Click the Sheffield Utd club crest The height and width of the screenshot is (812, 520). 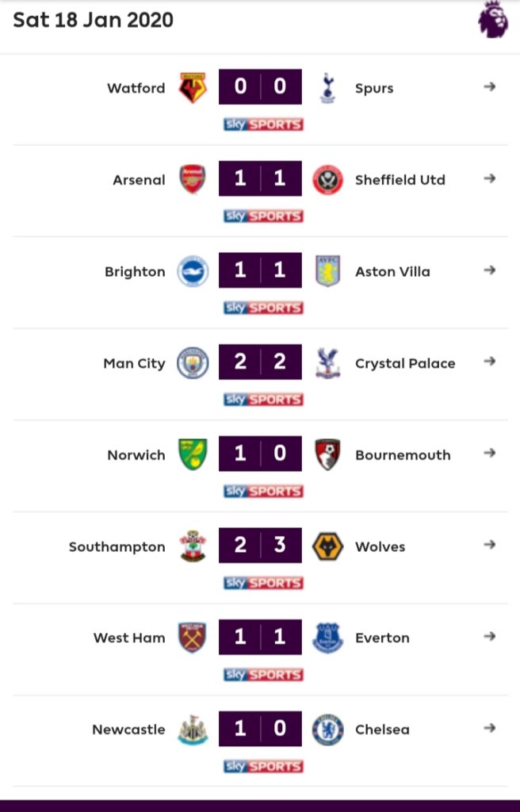(x=327, y=180)
